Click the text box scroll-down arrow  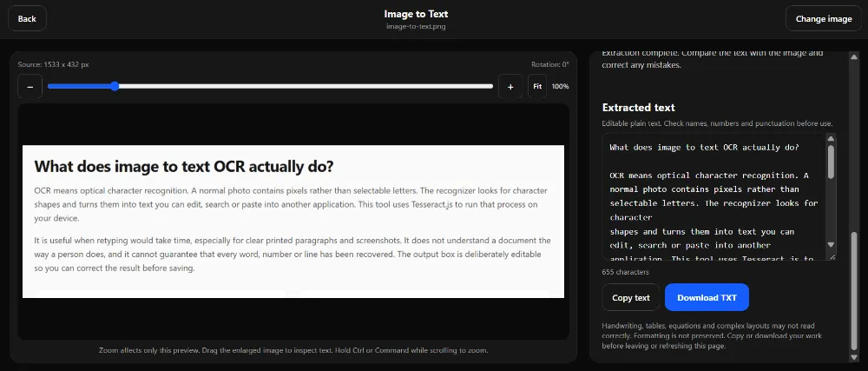(831, 244)
